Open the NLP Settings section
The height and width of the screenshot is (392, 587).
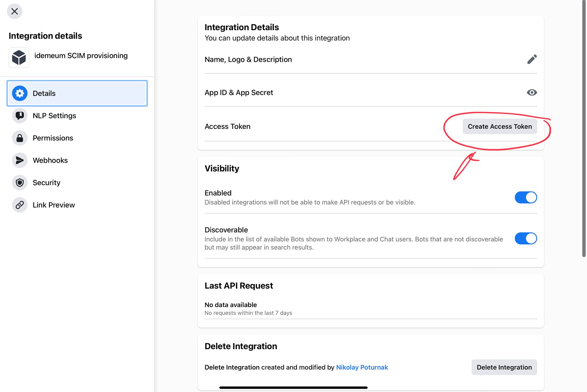coord(77,116)
